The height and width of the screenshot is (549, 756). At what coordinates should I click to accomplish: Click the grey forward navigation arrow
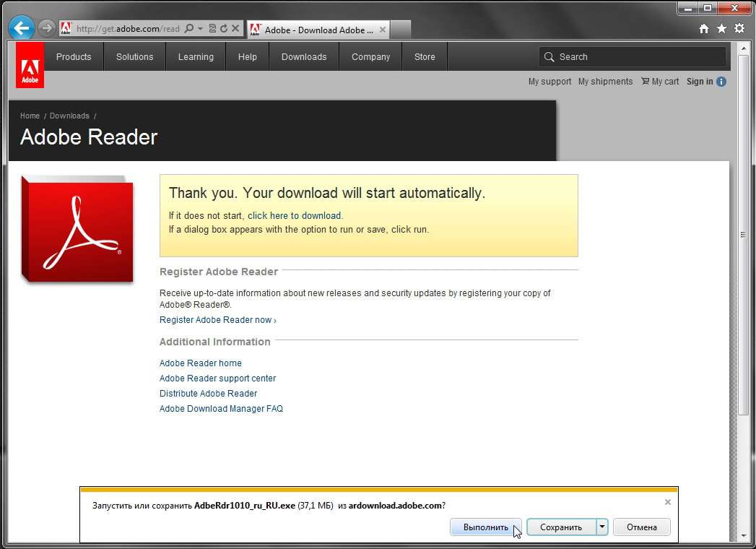pos(46,28)
